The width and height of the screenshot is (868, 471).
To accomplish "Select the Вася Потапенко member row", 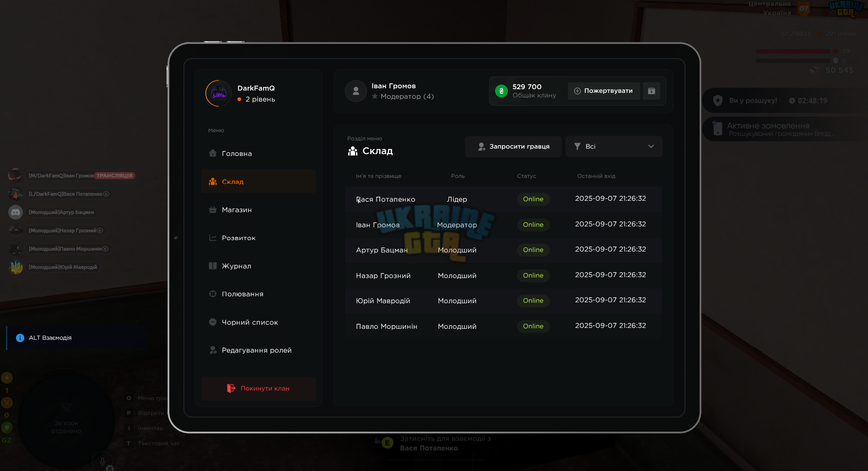I will coord(503,199).
